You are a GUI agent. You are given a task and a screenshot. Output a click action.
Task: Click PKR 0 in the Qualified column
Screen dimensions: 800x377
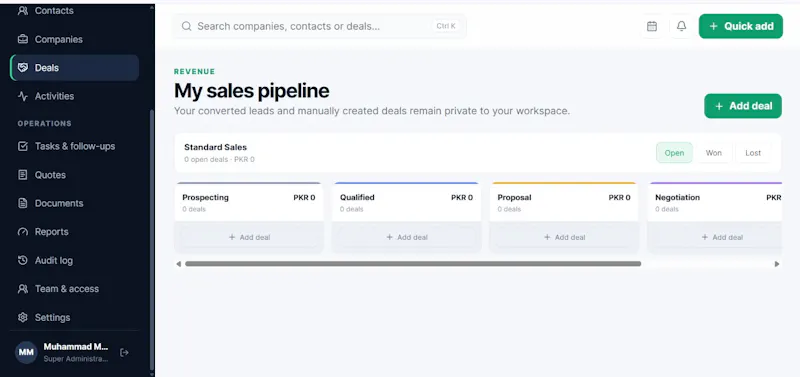pyautogui.click(x=462, y=197)
